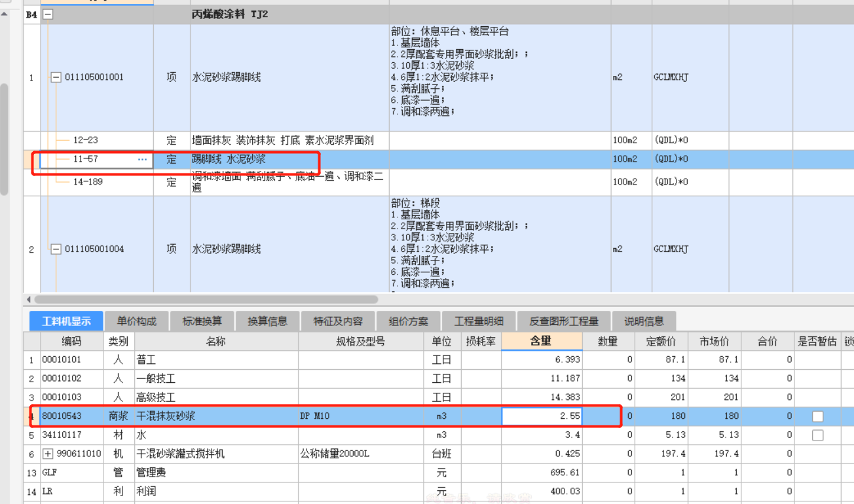Click the vertical scrollbar thumb at left

(4, 139)
